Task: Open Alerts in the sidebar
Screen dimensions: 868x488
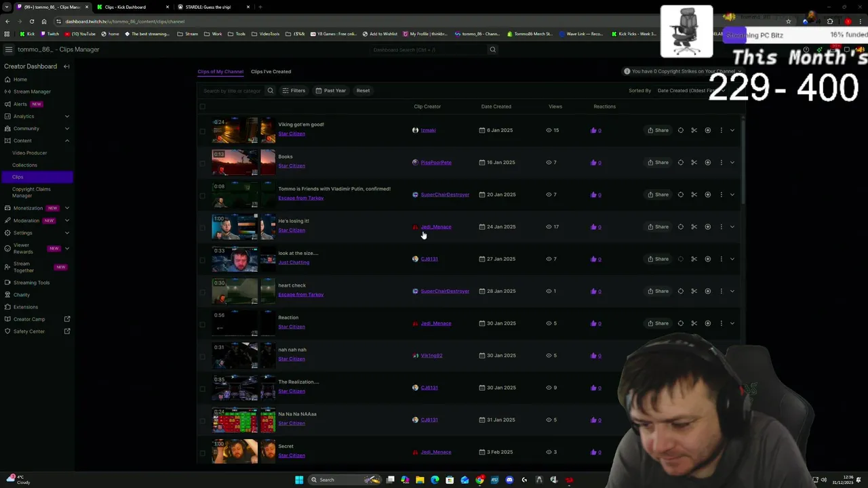Action: click(20, 104)
